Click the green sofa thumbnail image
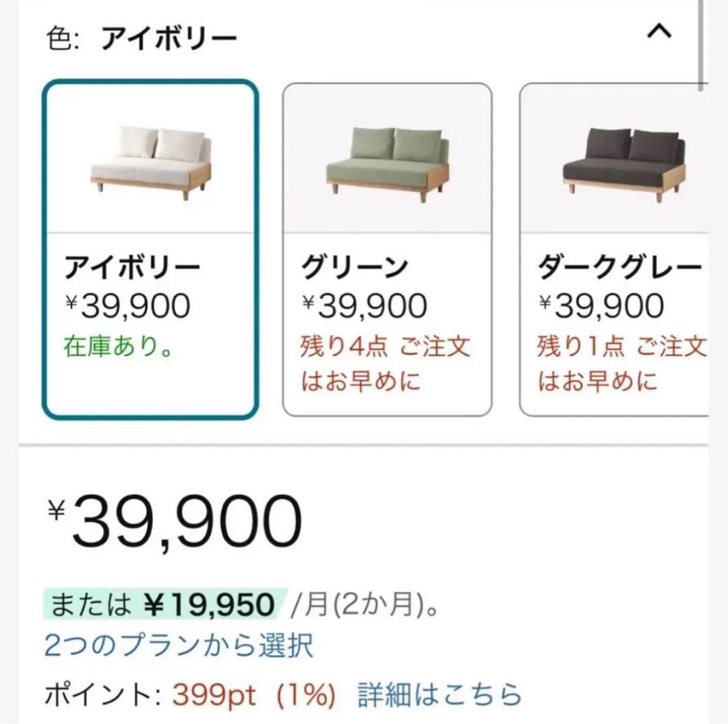This screenshot has height=724, width=728. point(387,160)
